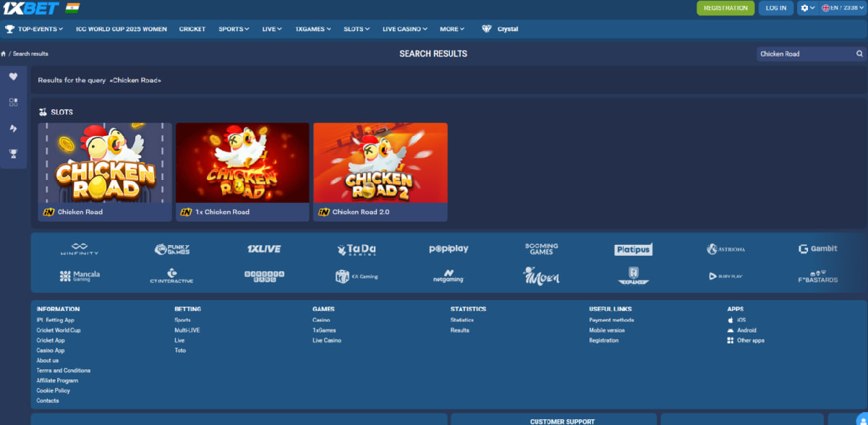Open the settings gear near Log In
Viewport: 868px width, 425px height.
tap(806, 8)
